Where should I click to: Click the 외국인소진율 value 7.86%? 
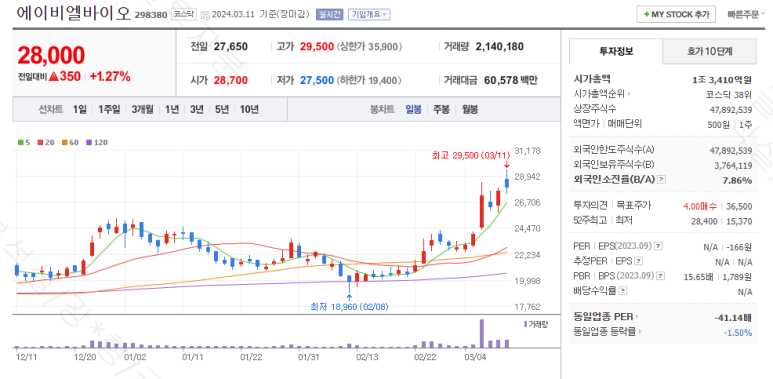[738, 180]
